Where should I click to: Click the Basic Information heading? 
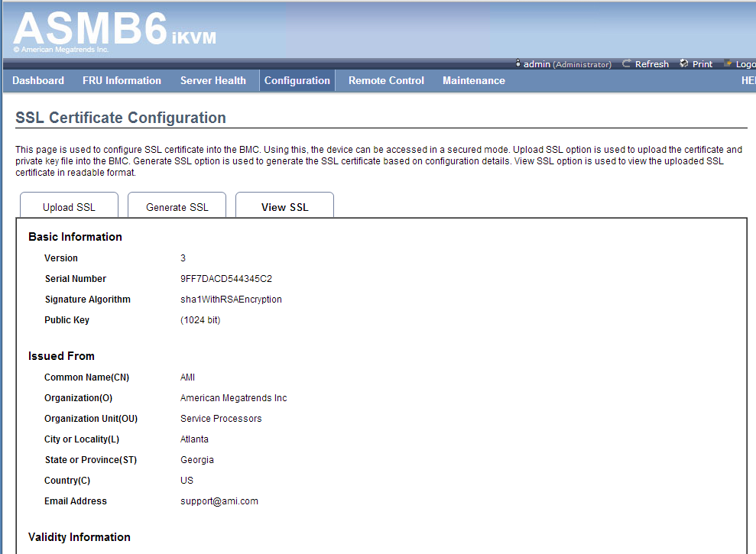coord(75,237)
